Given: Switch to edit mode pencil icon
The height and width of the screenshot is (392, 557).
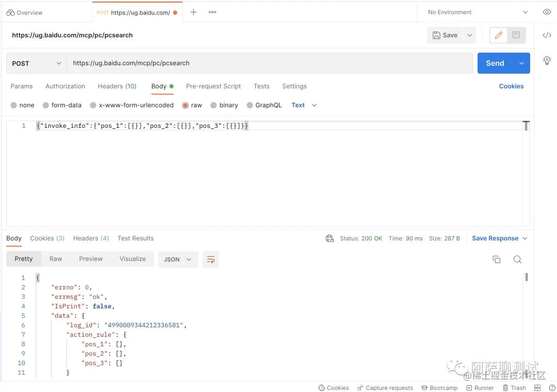Looking at the screenshot, I should click(498, 35).
